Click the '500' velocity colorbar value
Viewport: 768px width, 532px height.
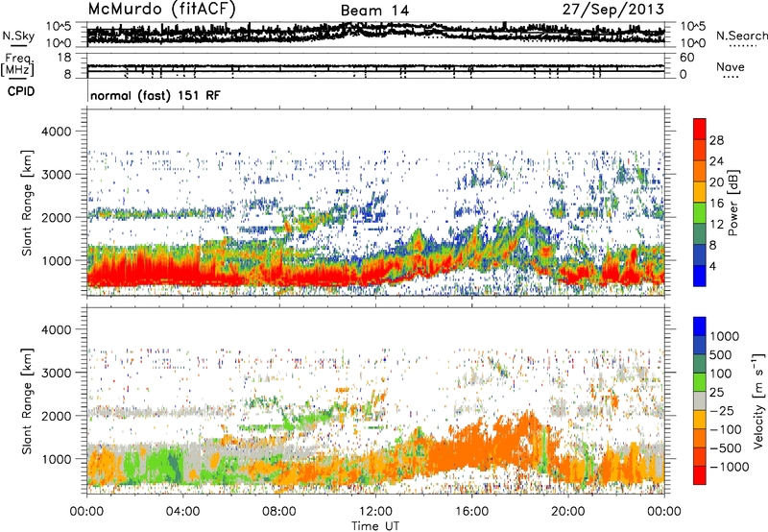click(721, 354)
